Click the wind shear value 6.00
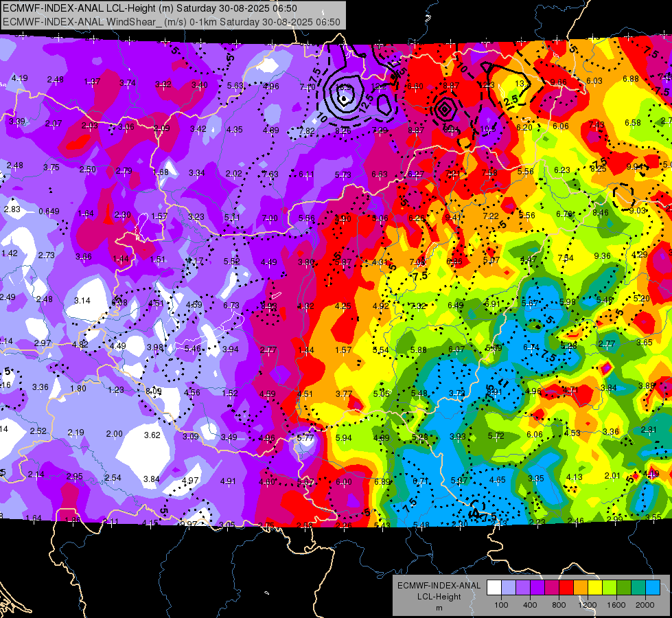The height and width of the screenshot is (618, 672). point(344,482)
